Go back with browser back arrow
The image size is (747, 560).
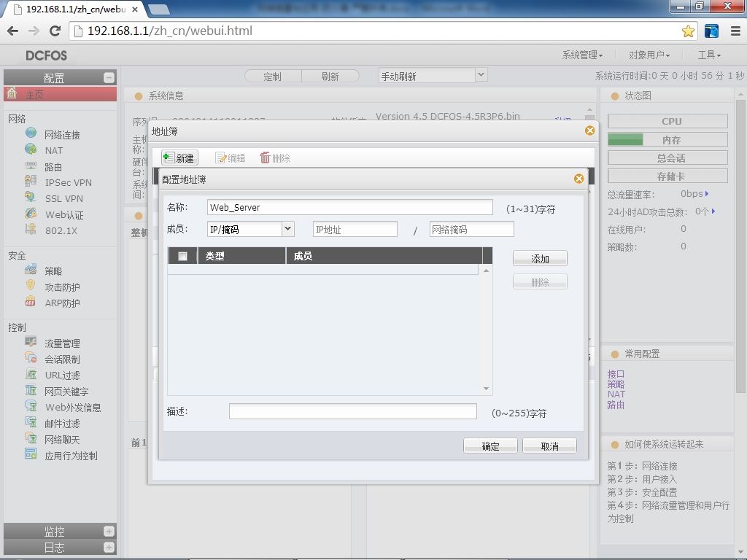tap(13, 31)
